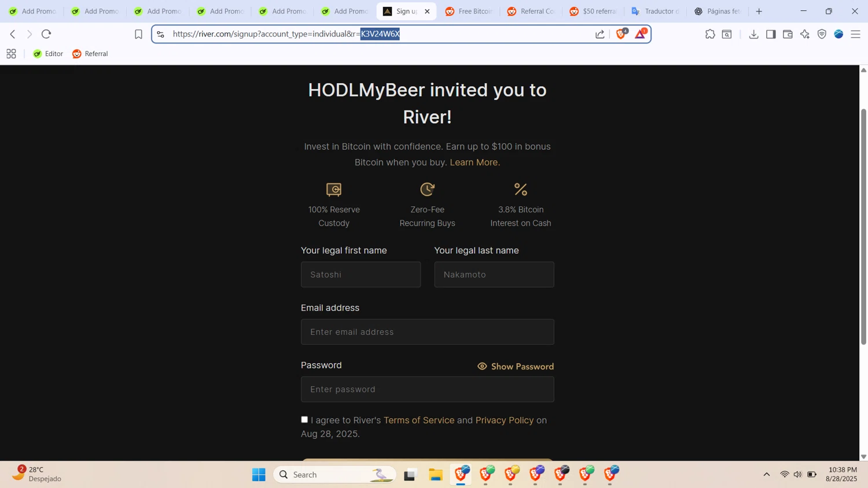Reload the current page
Image resolution: width=868 pixels, height=488 pixels.
tap(46, 34)
